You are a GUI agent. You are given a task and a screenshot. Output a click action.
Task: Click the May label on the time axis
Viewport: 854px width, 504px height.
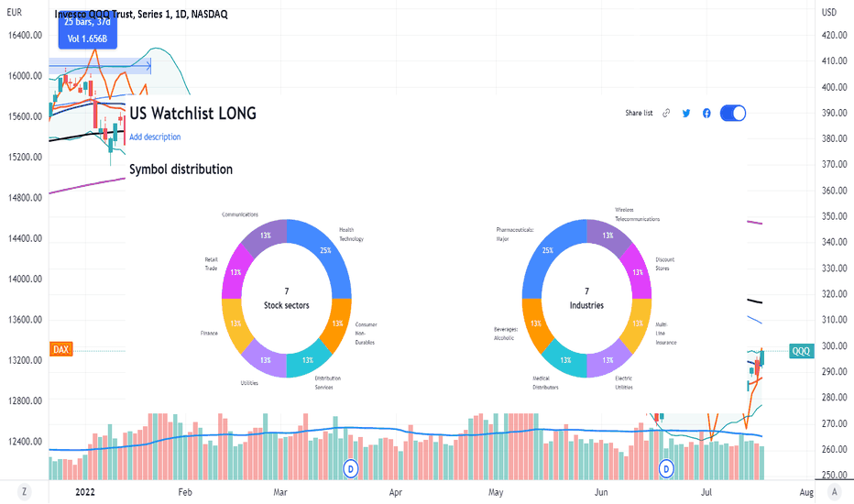pyautogui.click(x=496, y=492)
